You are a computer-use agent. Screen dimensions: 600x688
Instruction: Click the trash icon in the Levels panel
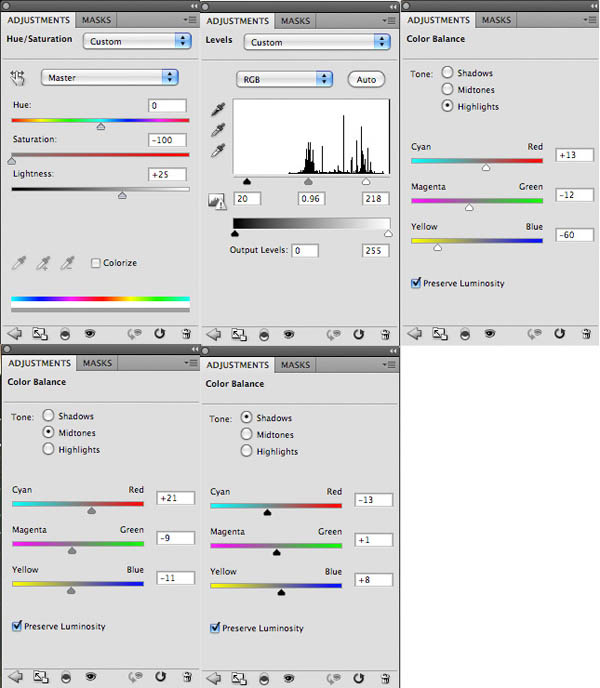(x=383, y=335)
